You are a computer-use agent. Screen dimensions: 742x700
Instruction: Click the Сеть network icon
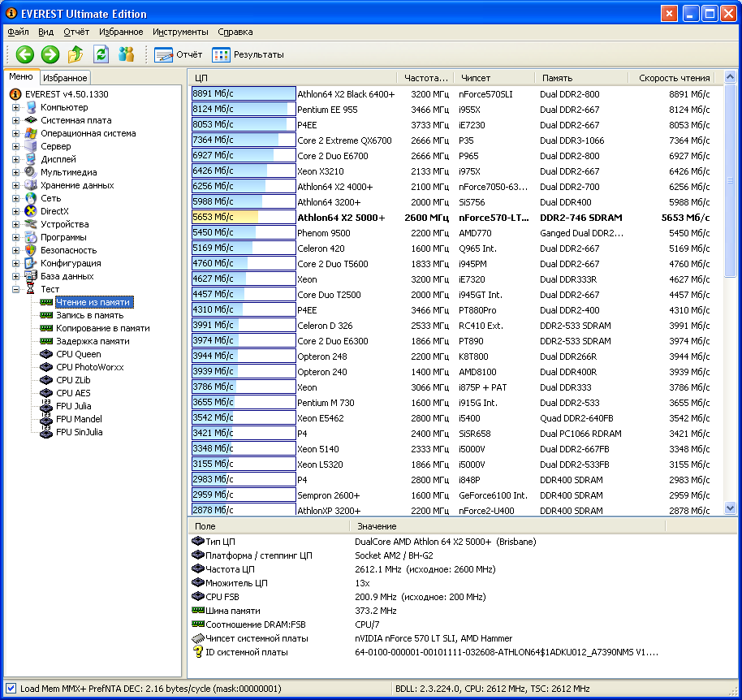[31, 198]
